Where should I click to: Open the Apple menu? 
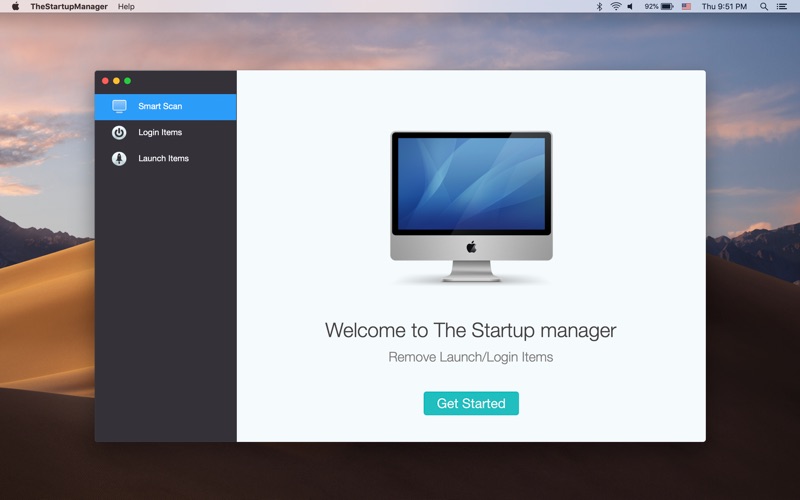coord(15,6)
